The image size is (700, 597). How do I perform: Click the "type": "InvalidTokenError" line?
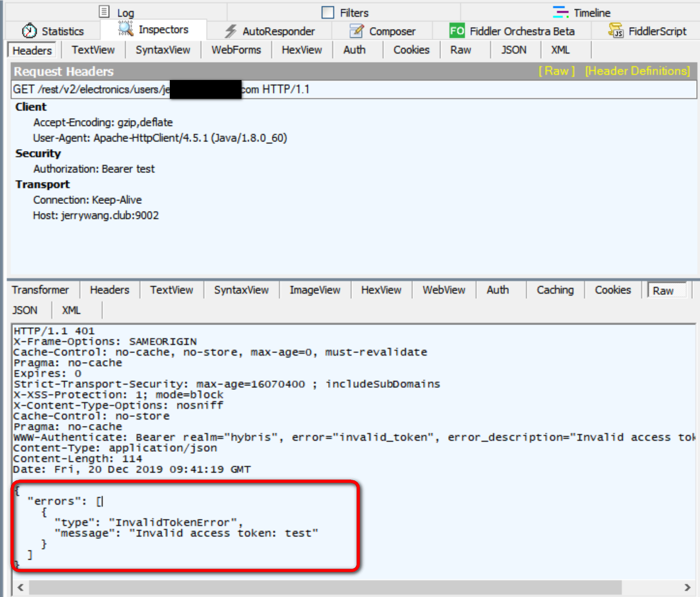pos(149,523)
